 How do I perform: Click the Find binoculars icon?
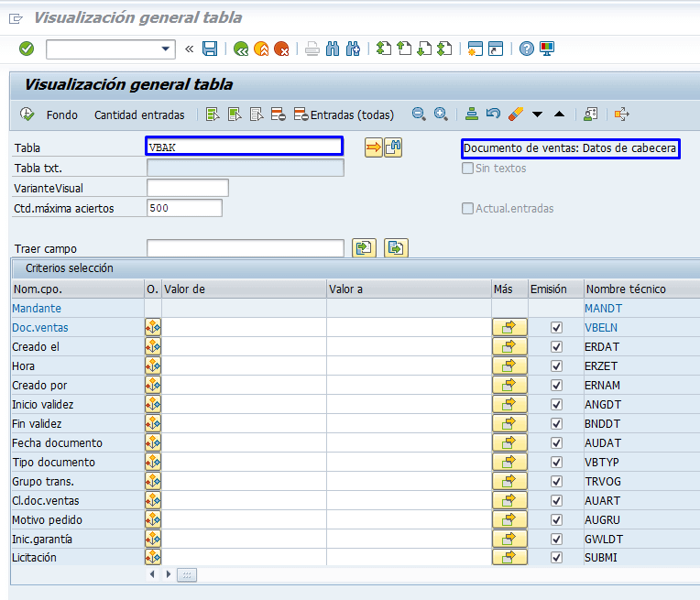click(x=333, y=49)
